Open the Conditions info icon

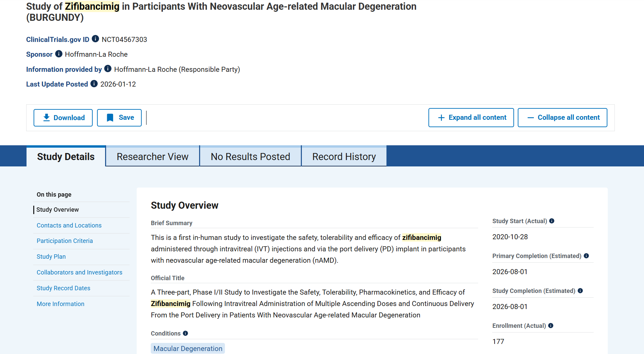pos(185,333)
